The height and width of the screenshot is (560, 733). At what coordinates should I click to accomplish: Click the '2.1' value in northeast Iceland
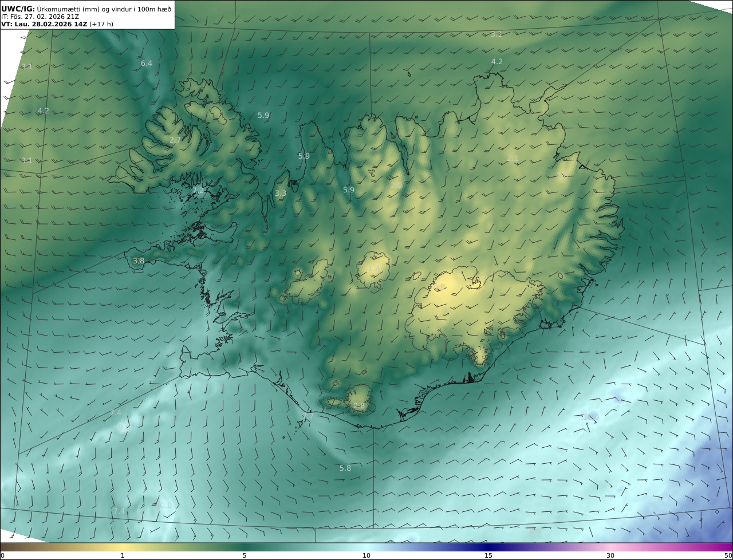pos(513,159)
